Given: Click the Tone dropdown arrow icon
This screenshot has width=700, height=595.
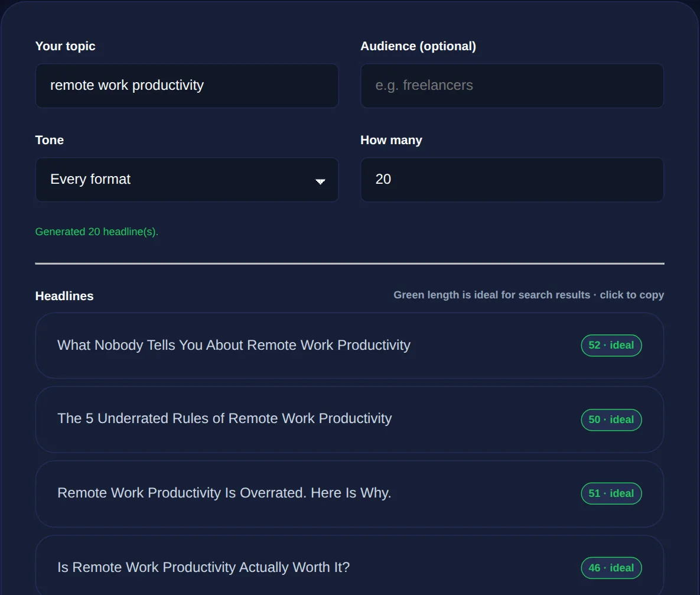Looking at the screenshot, I should (320, 181).
